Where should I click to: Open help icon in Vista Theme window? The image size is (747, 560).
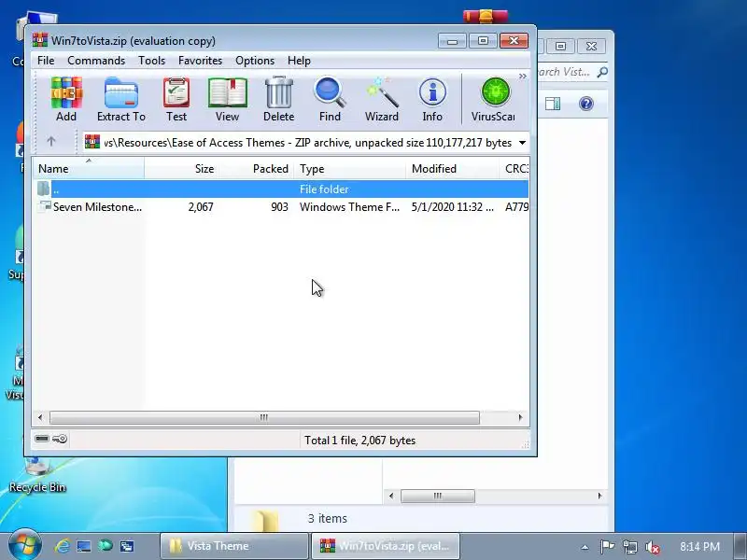[x=586, y=104]
